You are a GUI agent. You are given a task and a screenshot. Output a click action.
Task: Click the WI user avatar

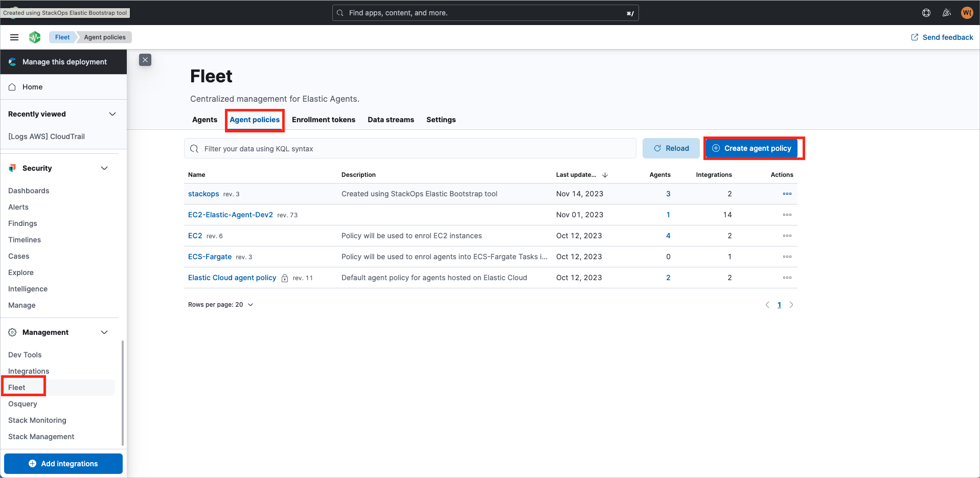tap(967, 12)
